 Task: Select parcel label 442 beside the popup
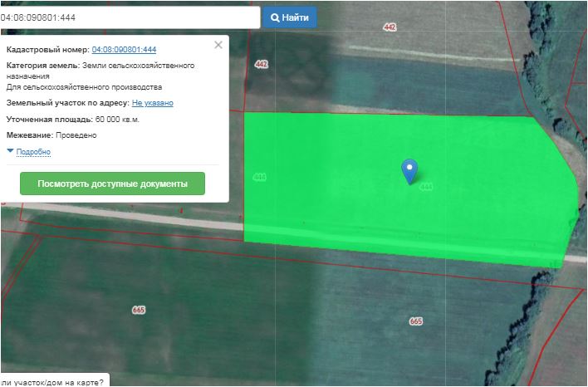pos(262,64)
